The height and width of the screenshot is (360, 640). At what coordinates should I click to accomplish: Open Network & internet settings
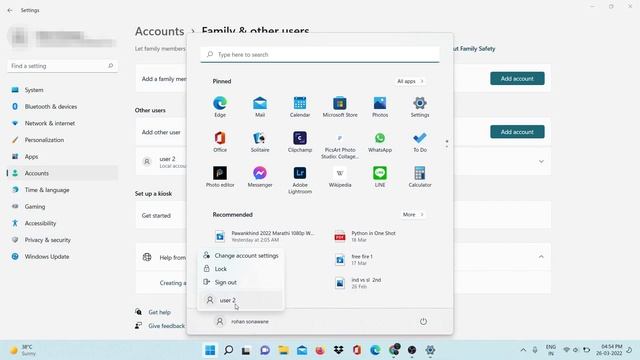(62, 123)
